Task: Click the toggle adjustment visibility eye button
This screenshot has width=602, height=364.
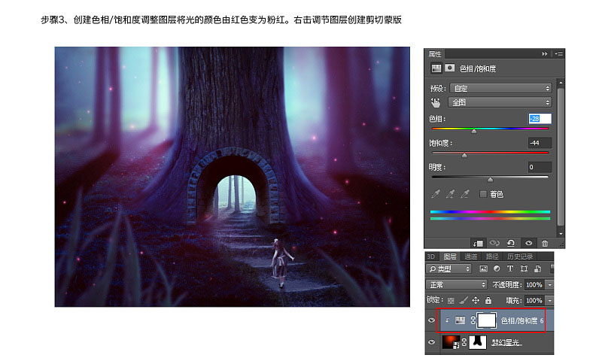Action: coord(529,243)
